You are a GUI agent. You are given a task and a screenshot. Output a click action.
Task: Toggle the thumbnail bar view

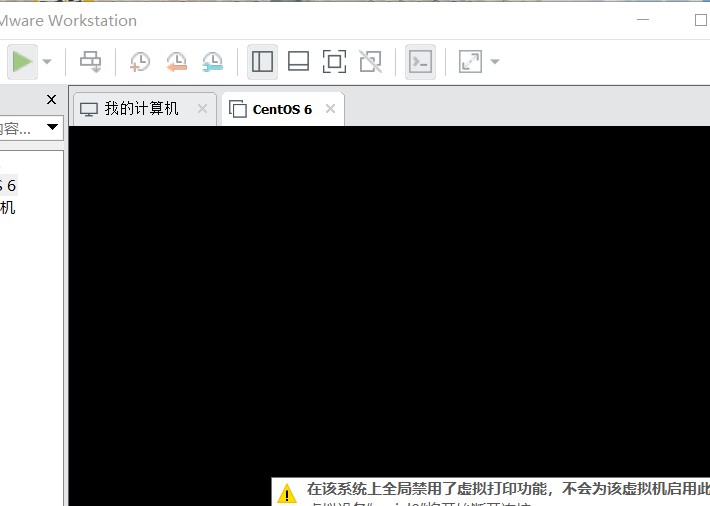point(298,62)
